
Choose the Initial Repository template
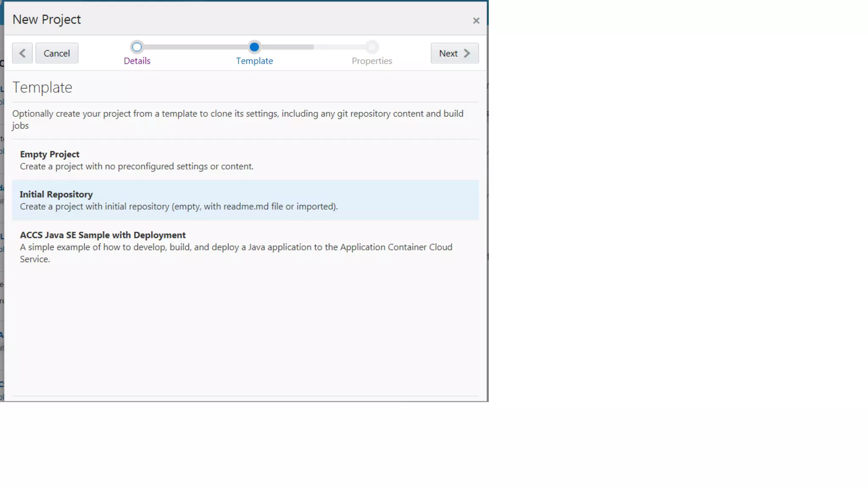pos(56,194)
